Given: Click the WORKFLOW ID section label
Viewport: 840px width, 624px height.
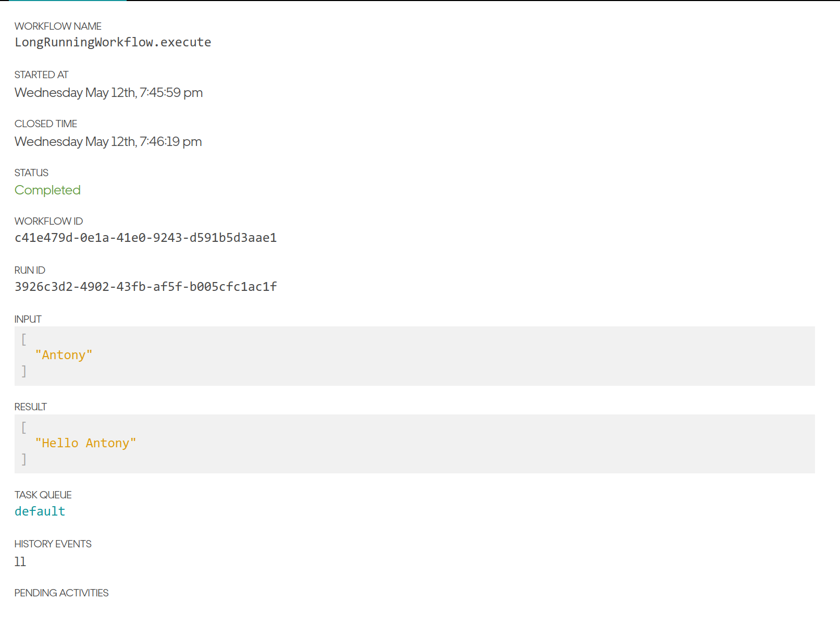Looking at the screenshot, I should click(x=48, y=221).
